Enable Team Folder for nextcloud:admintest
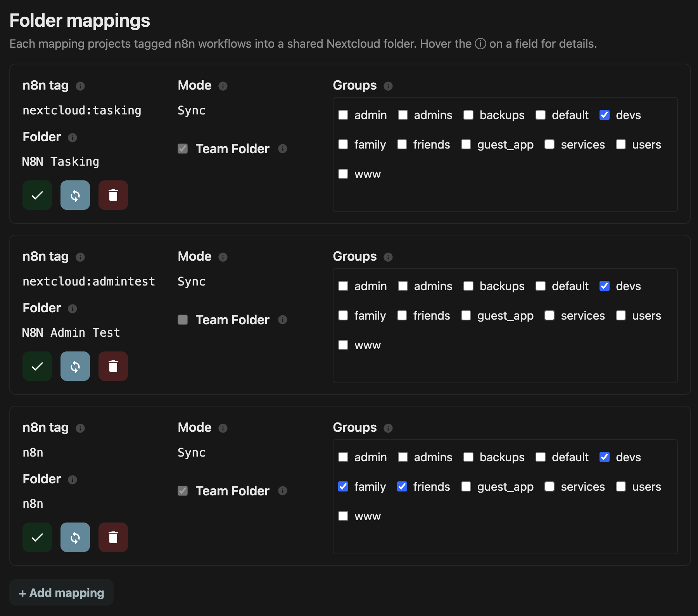Screen dimensions: 698x616 point(183,320)
